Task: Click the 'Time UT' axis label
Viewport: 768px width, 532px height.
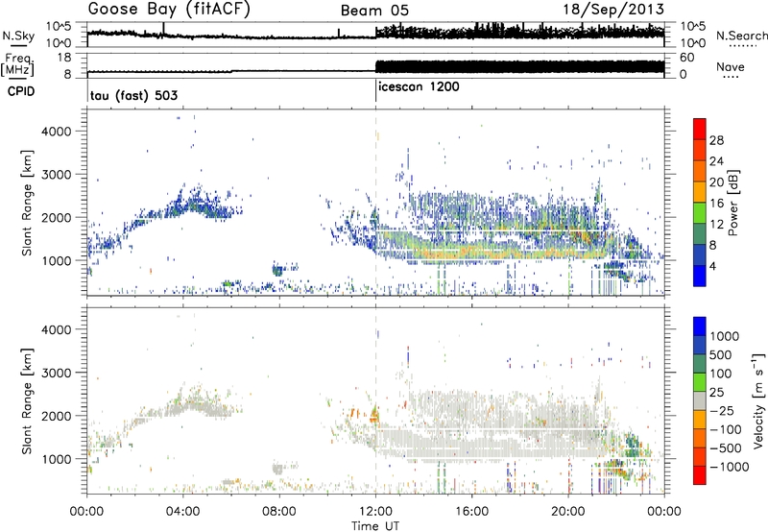Action: coord(375,525)
